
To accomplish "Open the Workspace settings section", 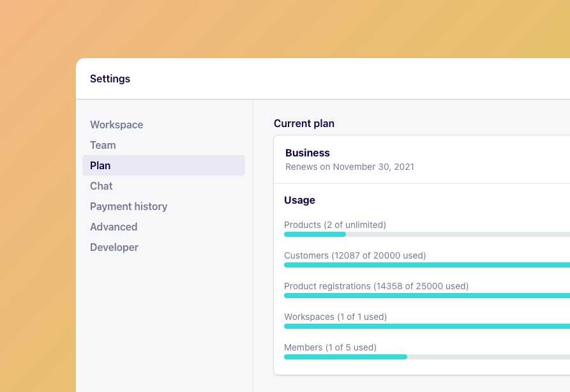I will coord(116,124).
